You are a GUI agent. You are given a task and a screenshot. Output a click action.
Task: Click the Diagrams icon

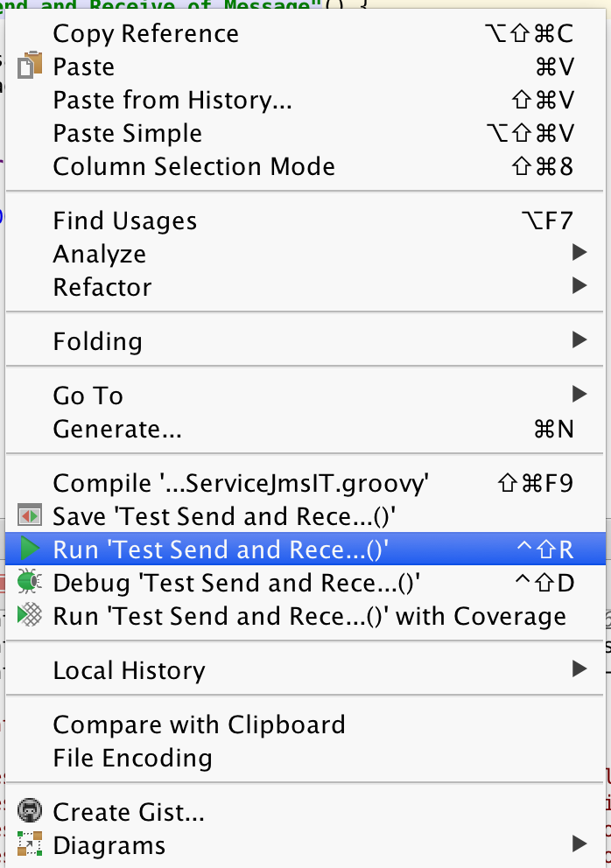[30, 844]
